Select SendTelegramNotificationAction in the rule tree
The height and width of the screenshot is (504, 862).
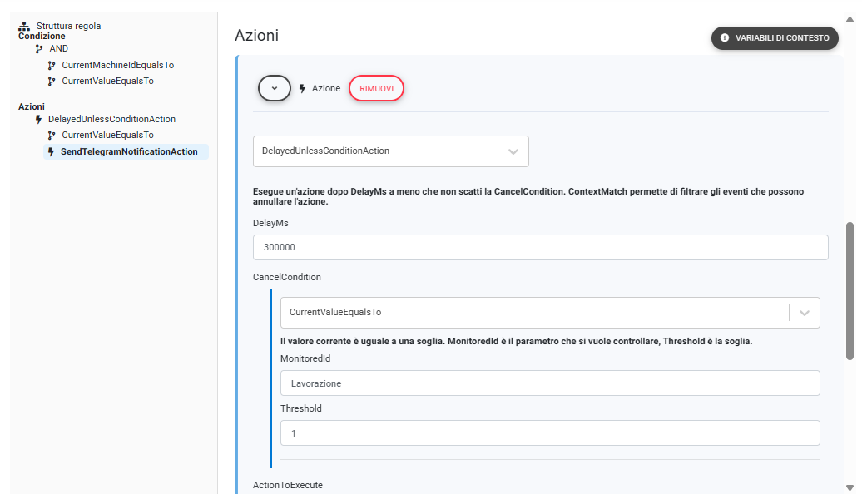(129, 152)
